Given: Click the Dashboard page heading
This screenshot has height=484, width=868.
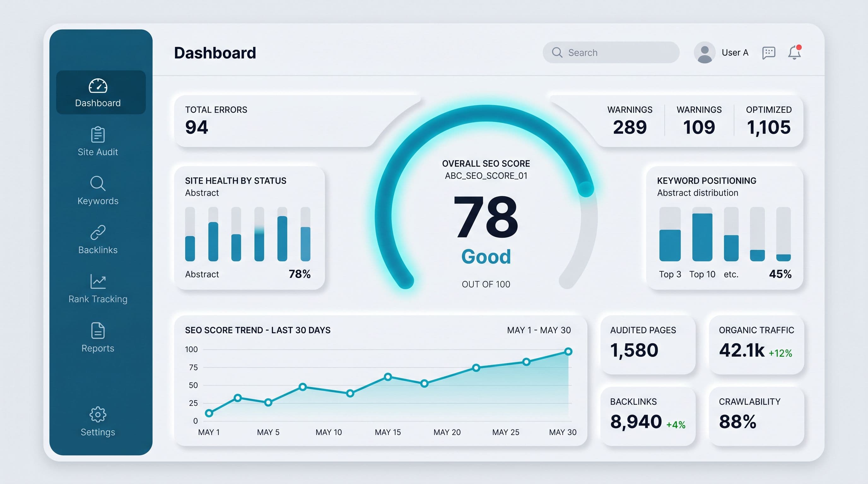Looking at the screenshot, I should tap(215, 53).
